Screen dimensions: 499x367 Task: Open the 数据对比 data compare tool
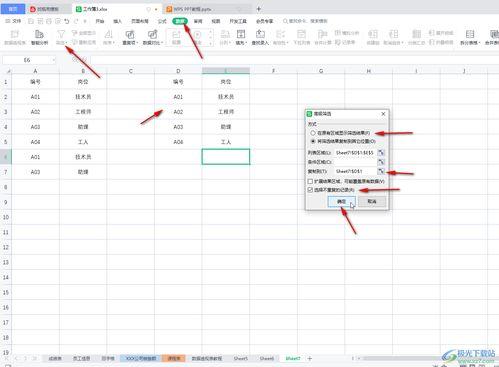pyautogui.click(x=153, y=37)
